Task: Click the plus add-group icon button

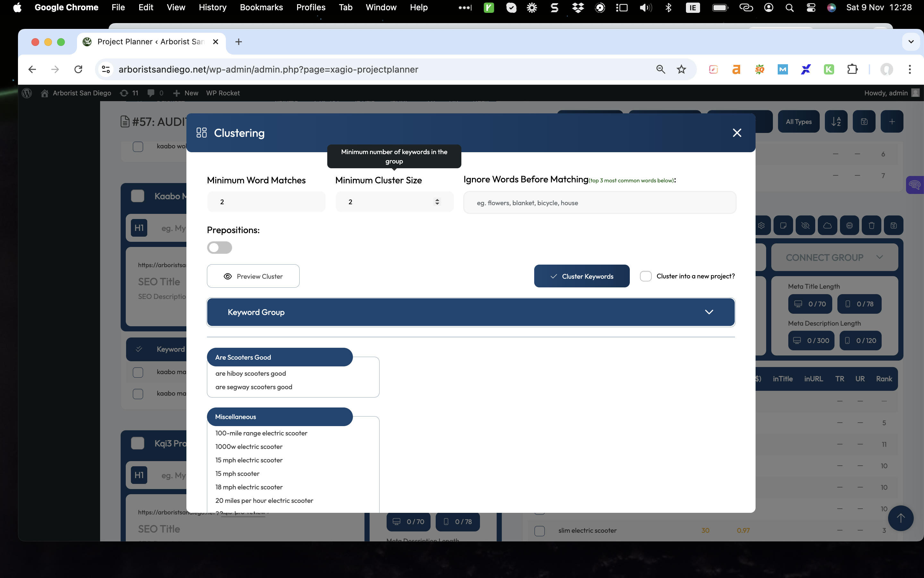Action: 892,122
